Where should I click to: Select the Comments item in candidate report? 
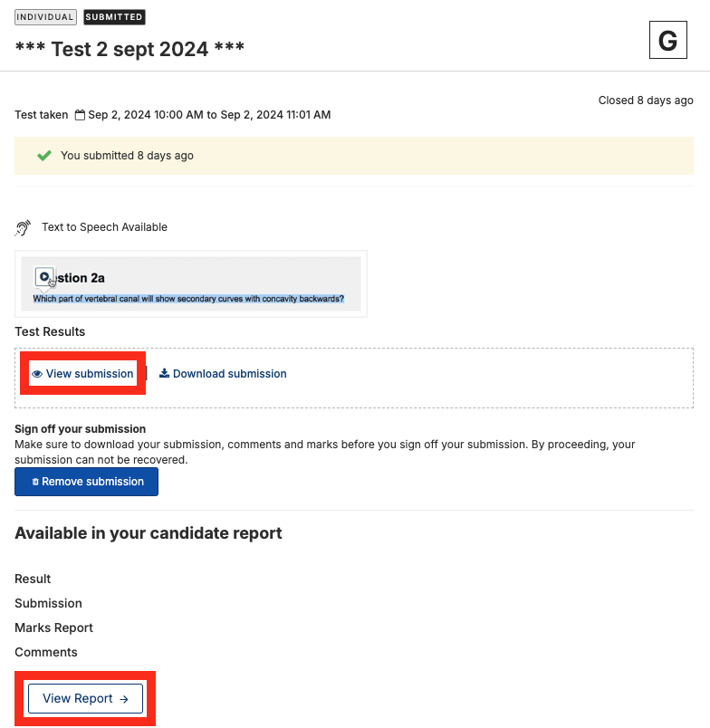point(46,652)
